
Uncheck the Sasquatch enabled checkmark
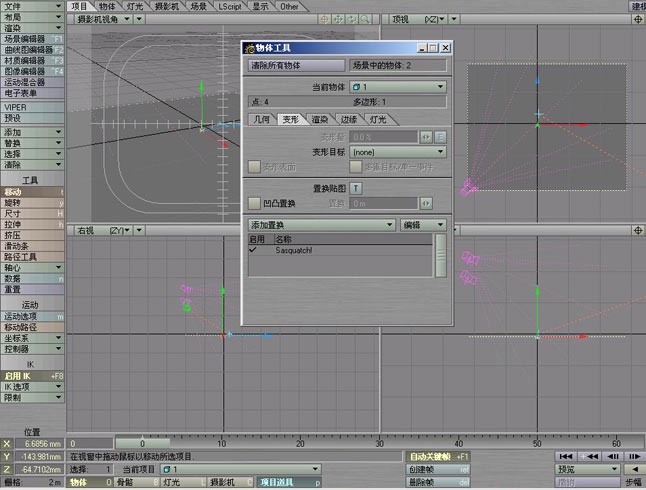coord(253,250)
